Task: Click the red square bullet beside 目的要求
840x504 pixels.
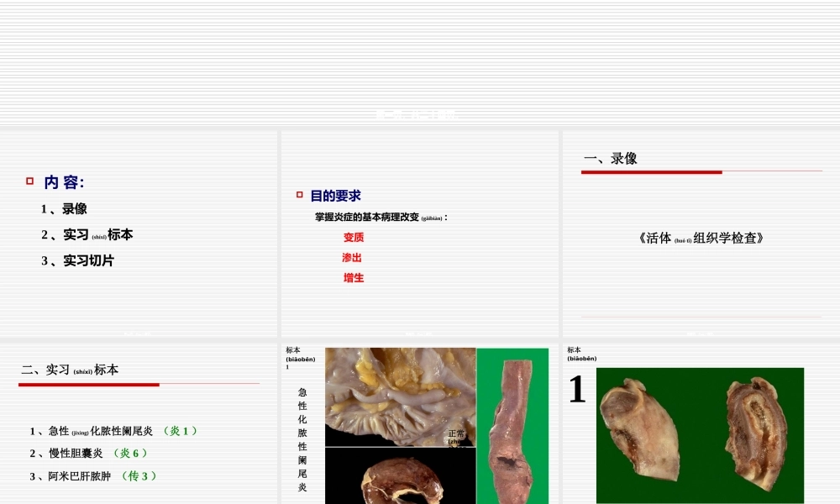Action: tap(298, 195)
